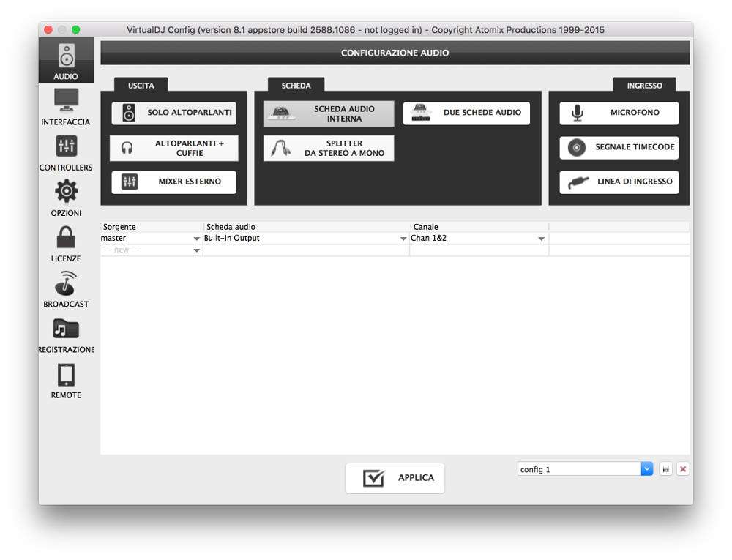Close the VirtualDJ Config window
The height and width of the screenshot is (560, 732).
(x=48, y=30)
